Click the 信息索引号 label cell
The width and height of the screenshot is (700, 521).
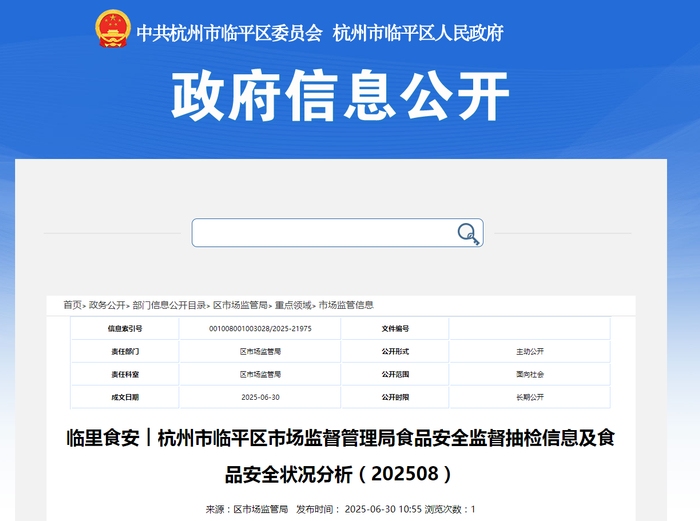click(x=125, y=329)
